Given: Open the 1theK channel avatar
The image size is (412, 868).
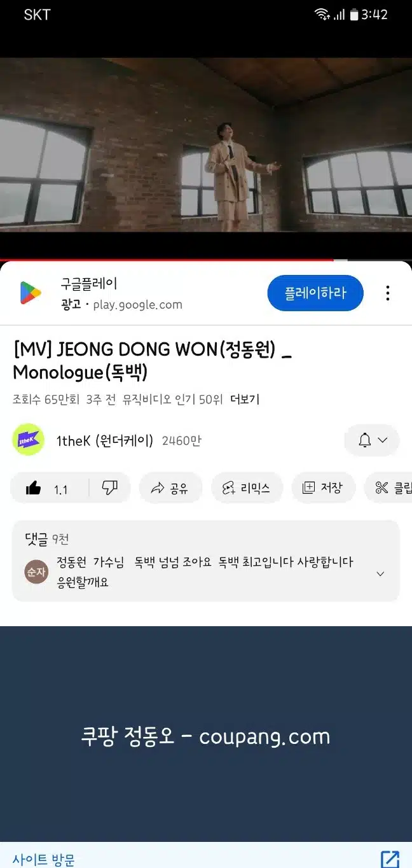Looking at the screenshot, I should coord(28,440).
